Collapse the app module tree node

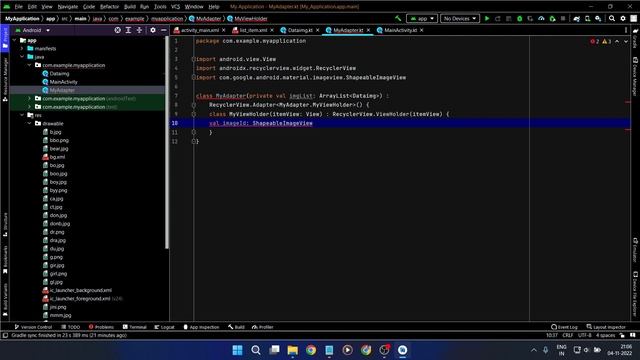(15, 40)
